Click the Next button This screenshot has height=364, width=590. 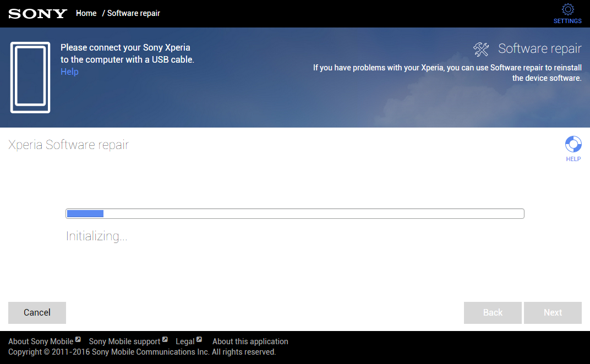pos(553,312)
